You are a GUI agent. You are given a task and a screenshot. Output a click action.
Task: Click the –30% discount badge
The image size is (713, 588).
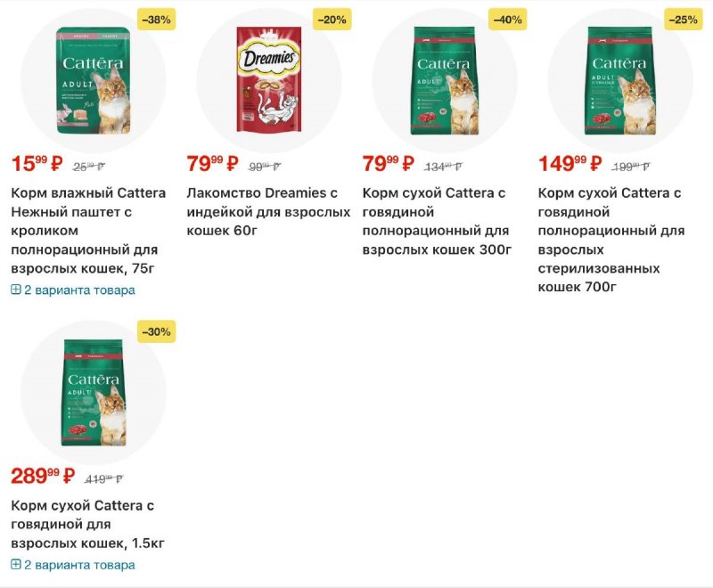click(156, 331)
